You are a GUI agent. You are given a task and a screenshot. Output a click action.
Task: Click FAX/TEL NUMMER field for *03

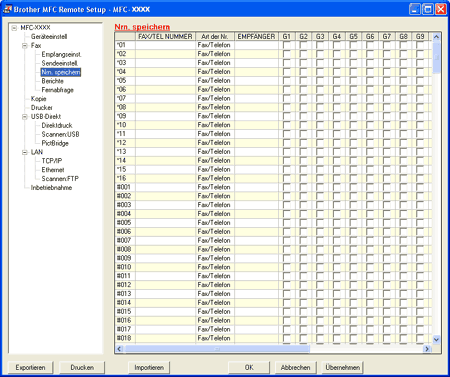pyautogui.click(x=165, y=63)
